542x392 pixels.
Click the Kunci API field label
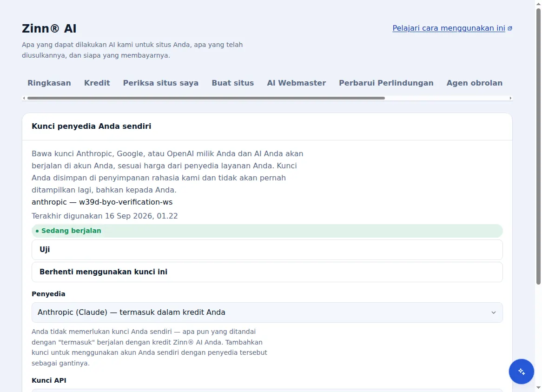point(49,380)
